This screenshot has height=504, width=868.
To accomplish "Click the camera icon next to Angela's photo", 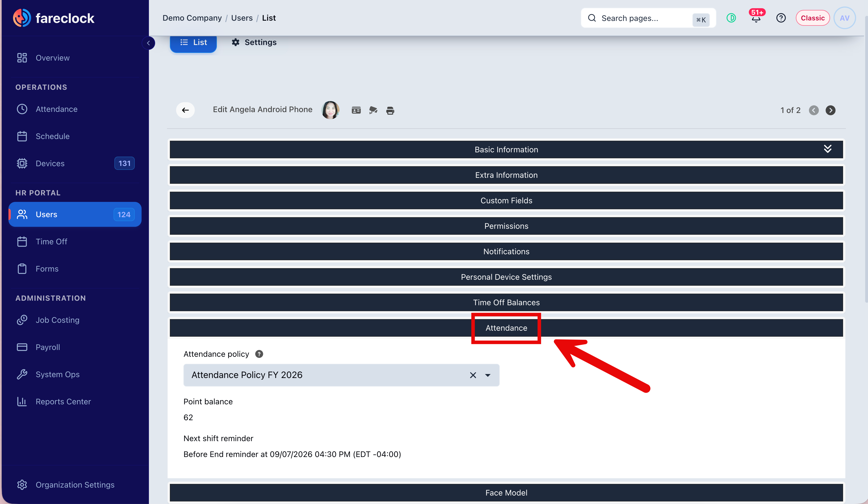I will click(x=373, y=110).
